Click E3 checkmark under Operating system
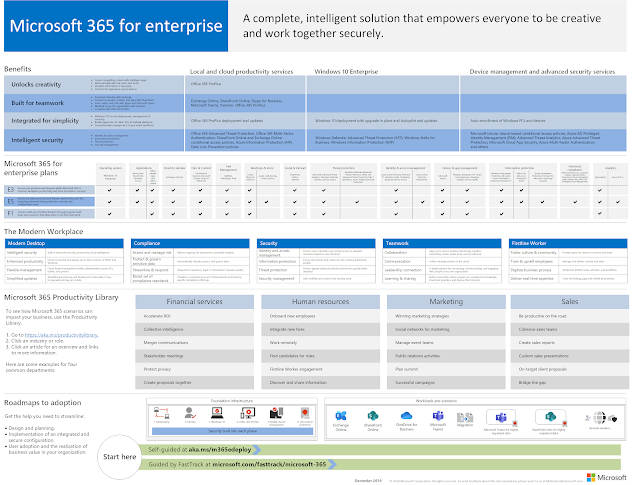This screenshot has width=639, height=485. (x=110, y=190)
